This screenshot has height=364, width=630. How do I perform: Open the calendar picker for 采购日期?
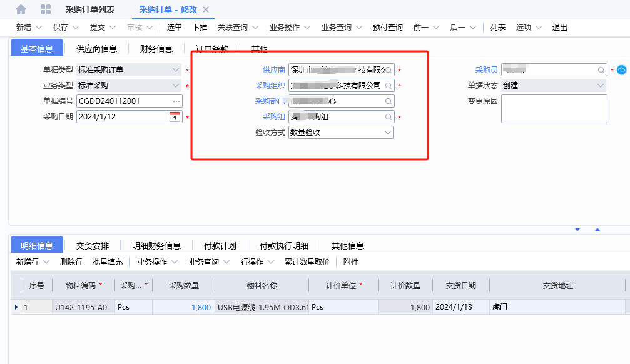tap(175, 117)
